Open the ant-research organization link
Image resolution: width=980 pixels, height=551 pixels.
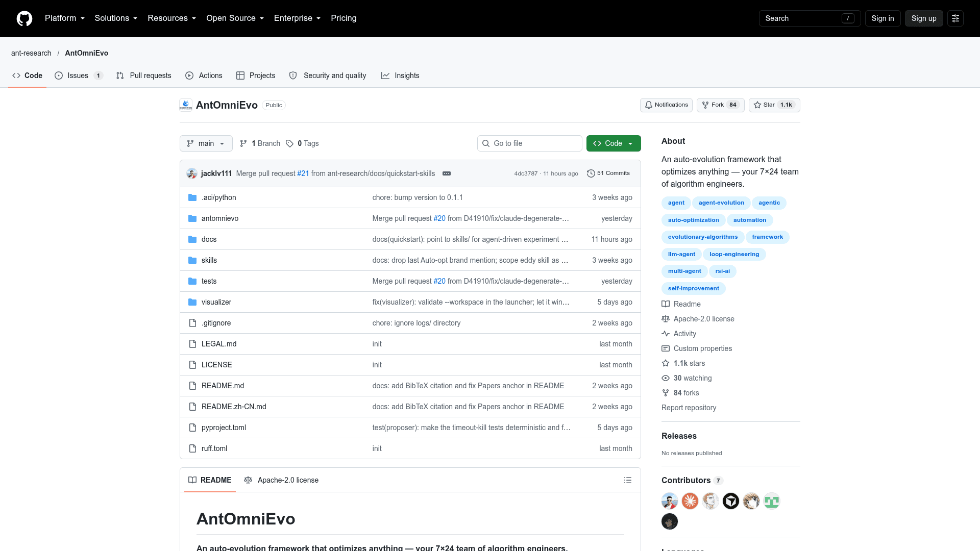pos(31,53)
